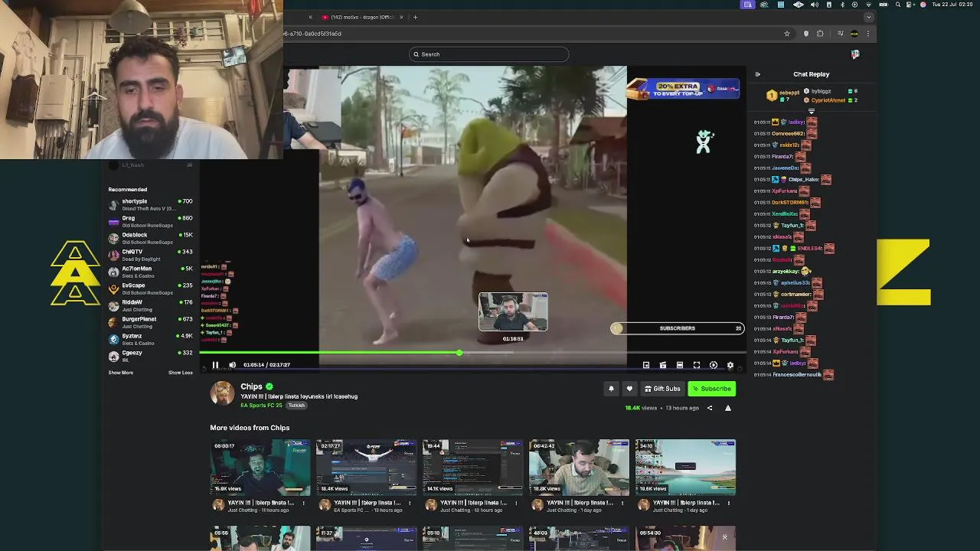Image resolution: width=980 pixels, height=551 pixels.
Task: Open the shield extension icon in toolbar
Action: (x=805, y=34)
